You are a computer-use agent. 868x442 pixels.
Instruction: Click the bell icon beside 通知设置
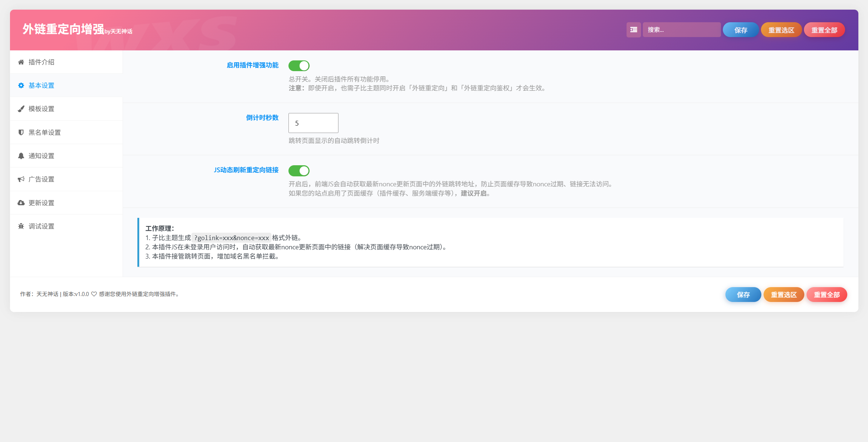21,156
